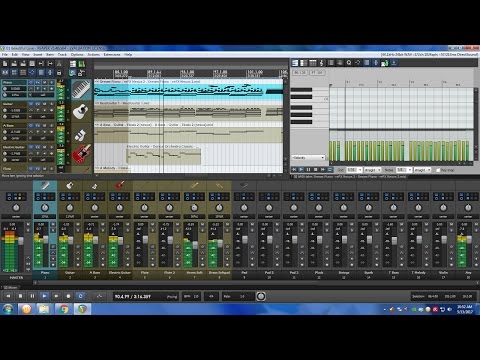Image resolution: width=480 pixels, height=360 pixels.
Task: Solo the Piano strip in the mixer
Action: pos(53,231)
